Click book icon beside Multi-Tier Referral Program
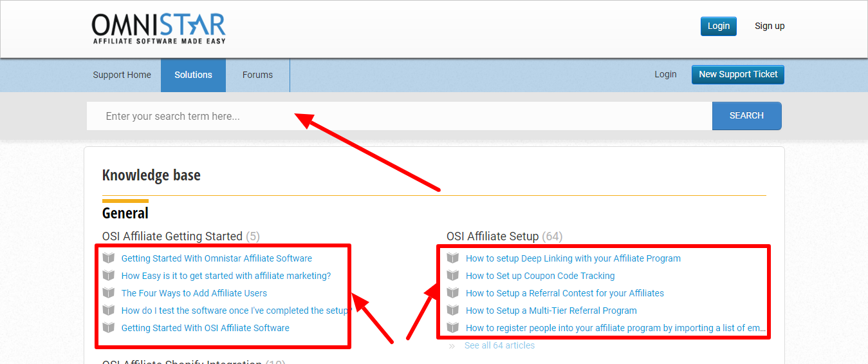The image size is (868, 364). pyautogui.click(x=453, y=310)
